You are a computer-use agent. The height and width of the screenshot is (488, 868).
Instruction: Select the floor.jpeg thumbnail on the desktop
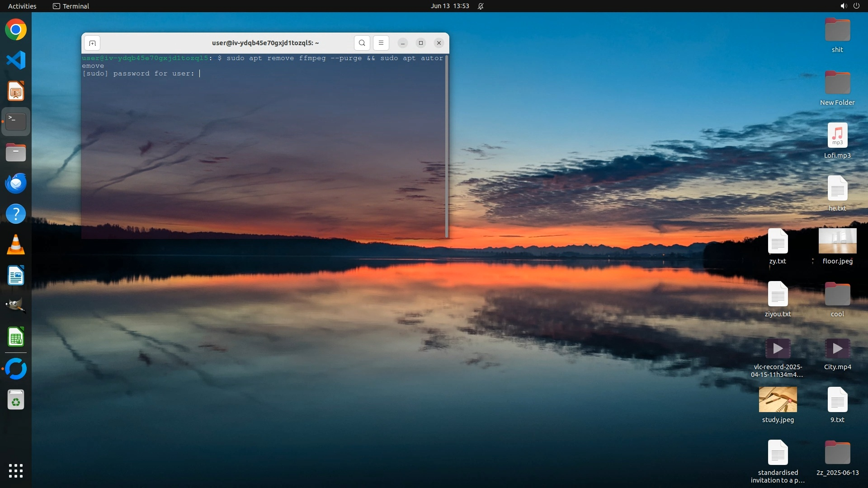pyautogui.click(x=837, y=241)
